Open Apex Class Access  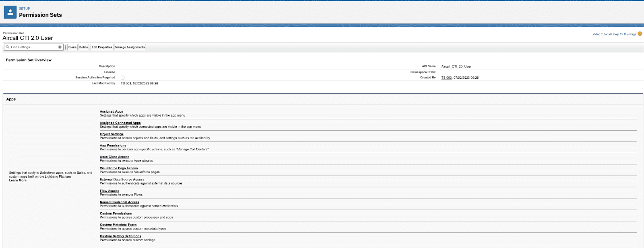114,157
